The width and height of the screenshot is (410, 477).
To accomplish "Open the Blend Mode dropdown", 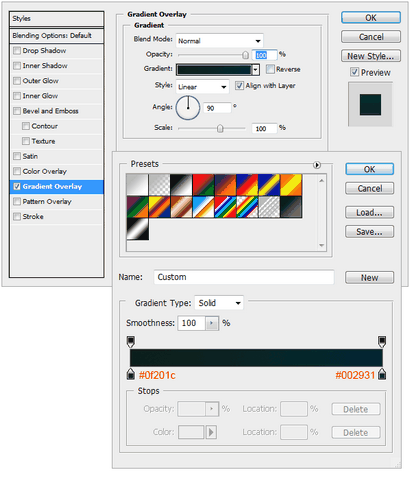I will [220, 41].
